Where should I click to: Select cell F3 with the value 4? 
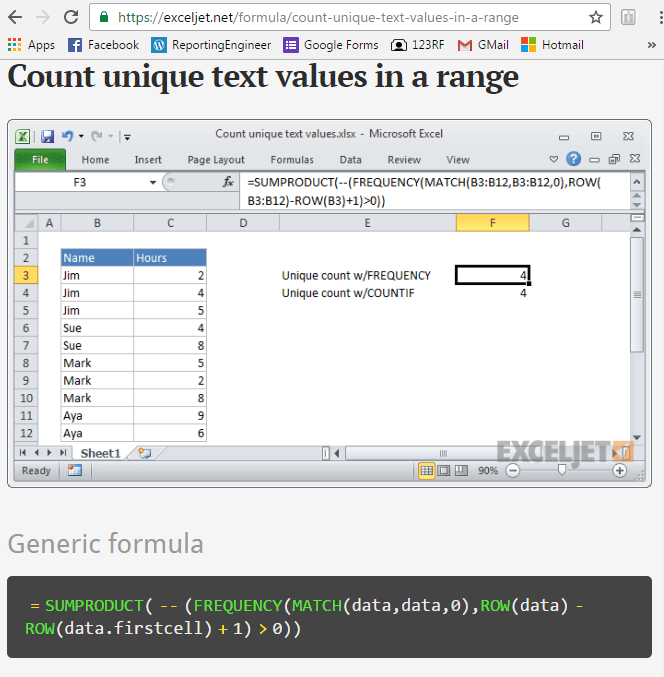(493, 275)
